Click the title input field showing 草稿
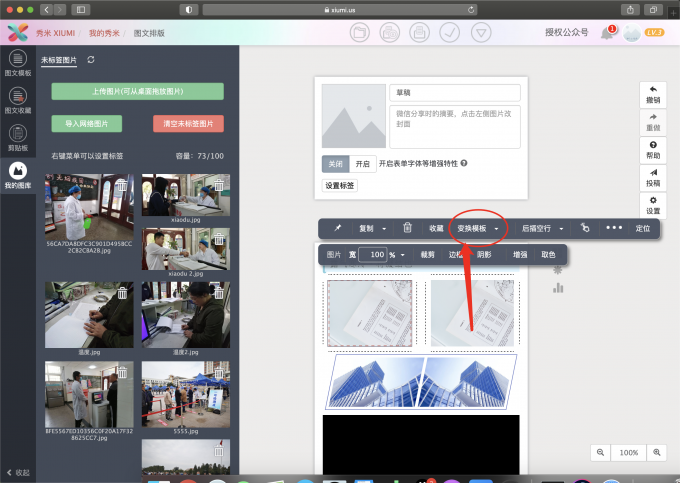Screen dimensions: 680x483 click(x=454, y=92)
